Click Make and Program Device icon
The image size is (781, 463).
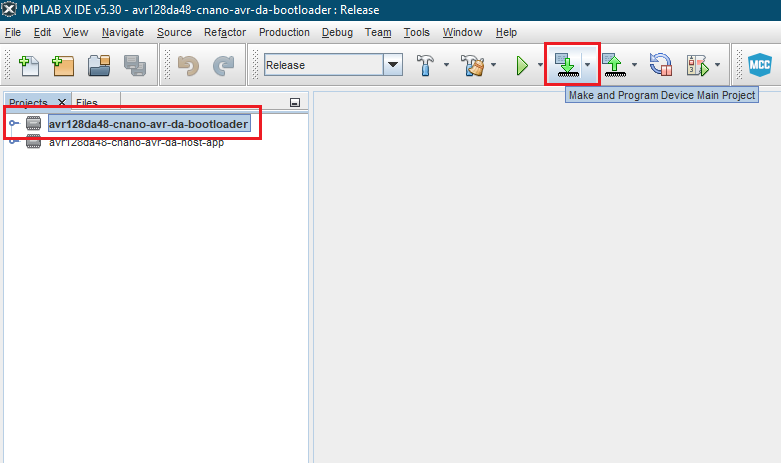pyautogui.click(x=567, y=65)
